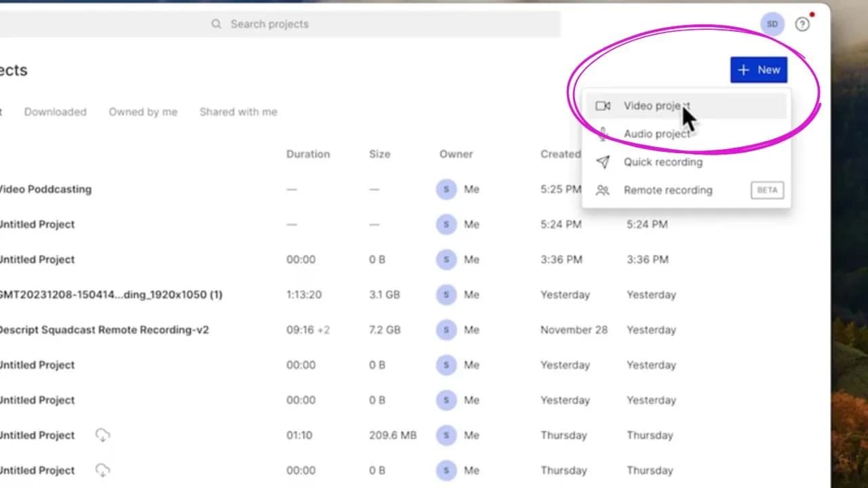Click owner avatar in the 3.1 GB row
This screenshot has width=868, height=488.
pos(446,295)
